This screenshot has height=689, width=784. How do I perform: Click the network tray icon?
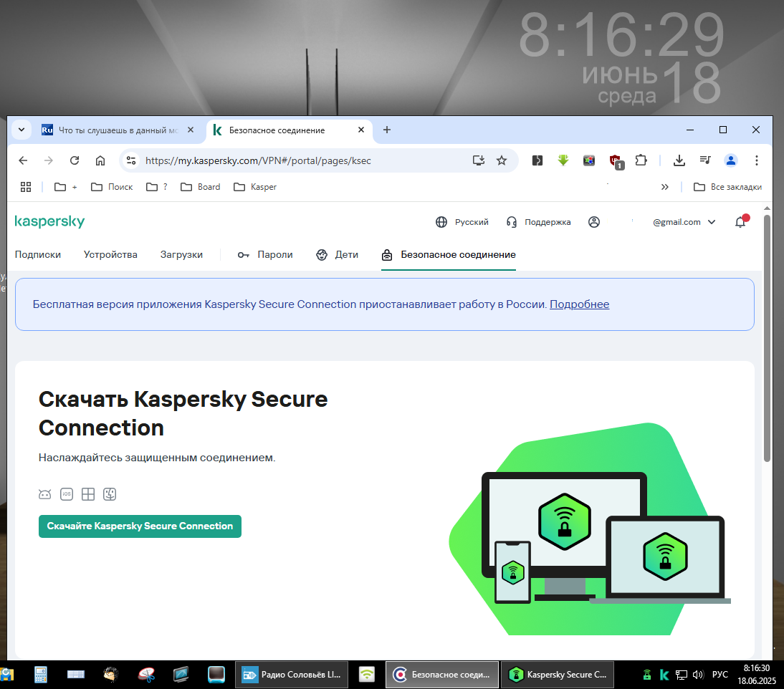pyautogui.click(x=681, y=675)
